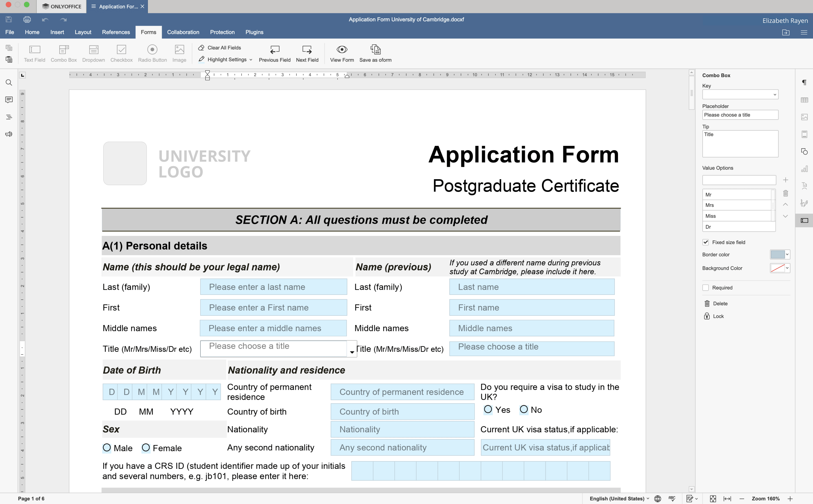Select Dr from Value Options list
The height and width of the screenshot is (504, 813).
[x=735, y=226]
